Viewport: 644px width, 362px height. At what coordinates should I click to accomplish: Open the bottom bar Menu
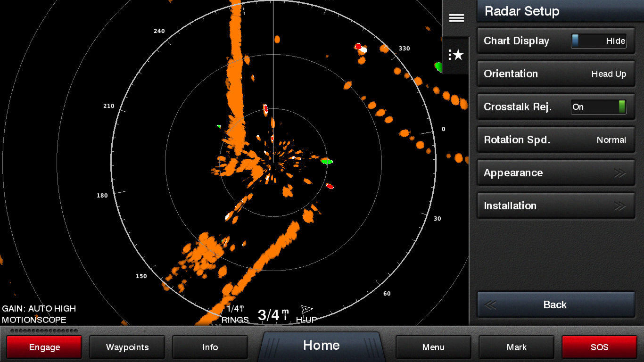(x=433, y=347)
